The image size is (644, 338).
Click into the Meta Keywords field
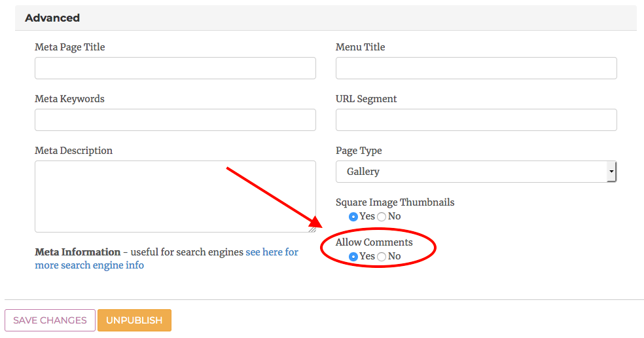(x=175, y=120)
